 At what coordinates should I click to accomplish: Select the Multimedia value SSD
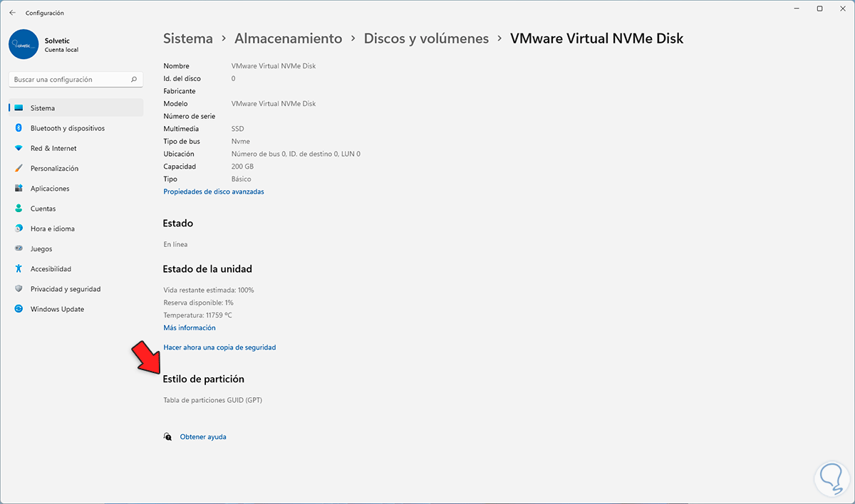coord(237,129)
